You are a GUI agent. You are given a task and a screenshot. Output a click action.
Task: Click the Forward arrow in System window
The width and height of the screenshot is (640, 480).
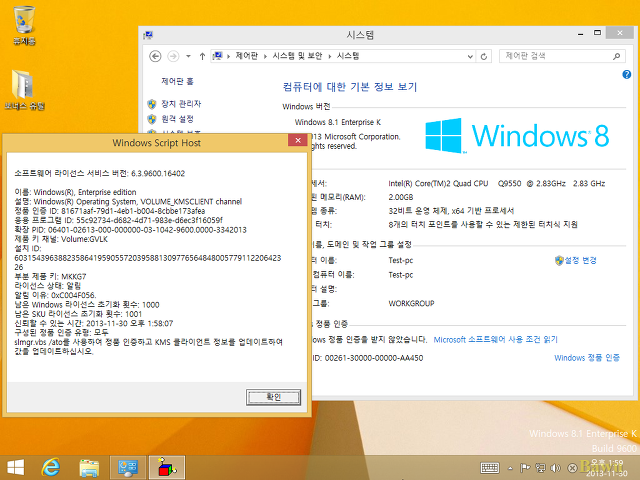173,56
